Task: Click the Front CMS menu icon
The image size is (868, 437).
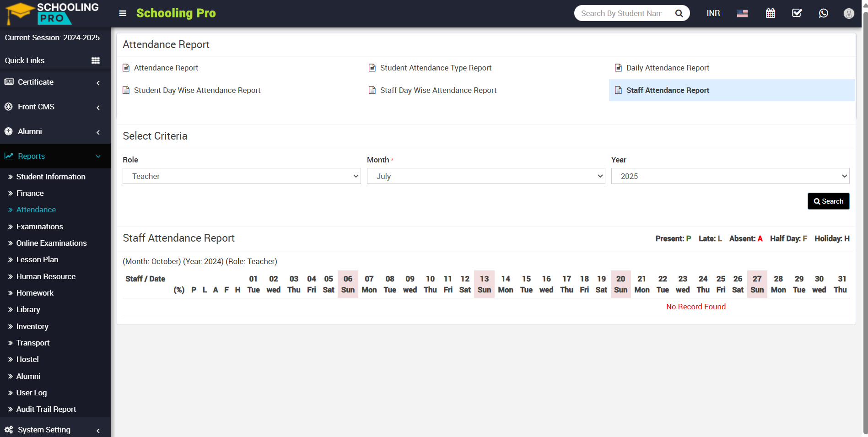Action: pyautogui.click(x=9, y=107)
